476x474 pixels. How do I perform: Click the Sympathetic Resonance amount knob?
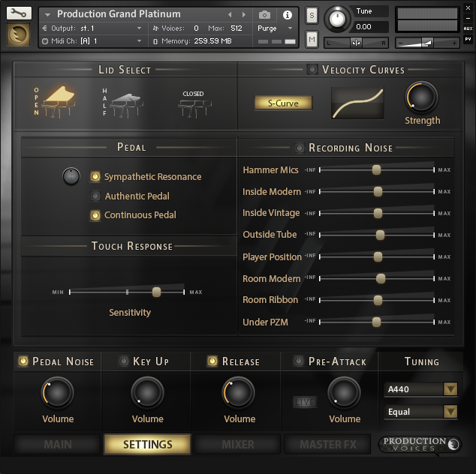(71, 176)
